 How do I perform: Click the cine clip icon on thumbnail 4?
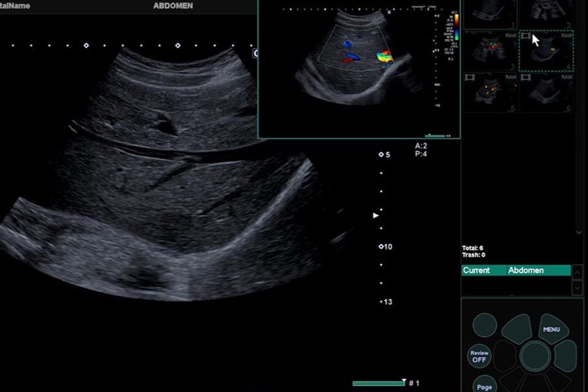(526, 36)
